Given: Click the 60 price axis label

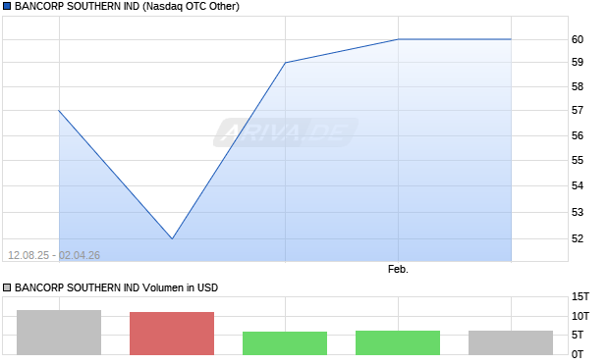Looking at the screenshot, I should (x=578, y=39).
